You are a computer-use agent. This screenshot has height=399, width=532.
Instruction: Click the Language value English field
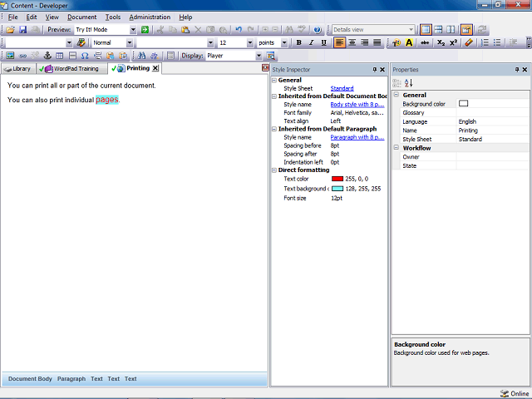[493, 121]
